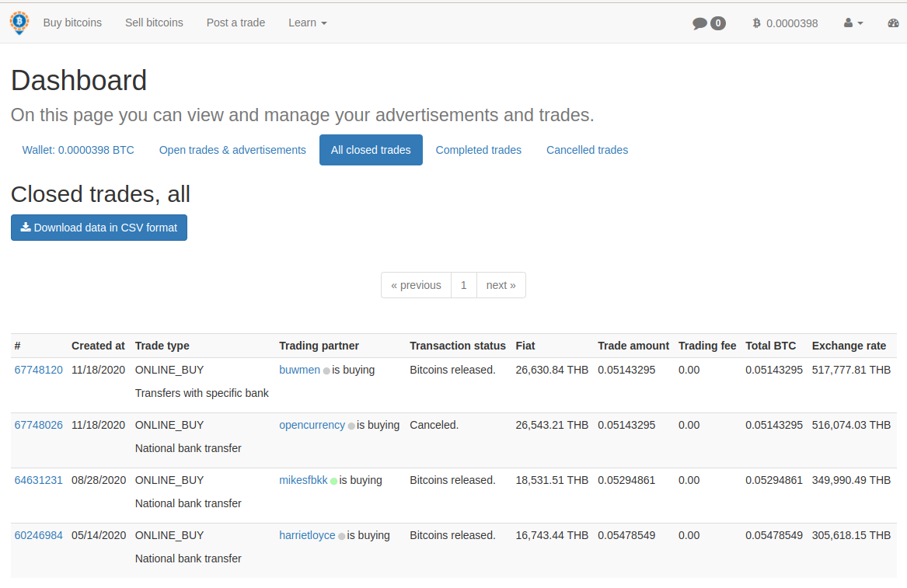Open trade number 67748120
The width and height of the screenshot is (907, 588).
tap(38, 370)
